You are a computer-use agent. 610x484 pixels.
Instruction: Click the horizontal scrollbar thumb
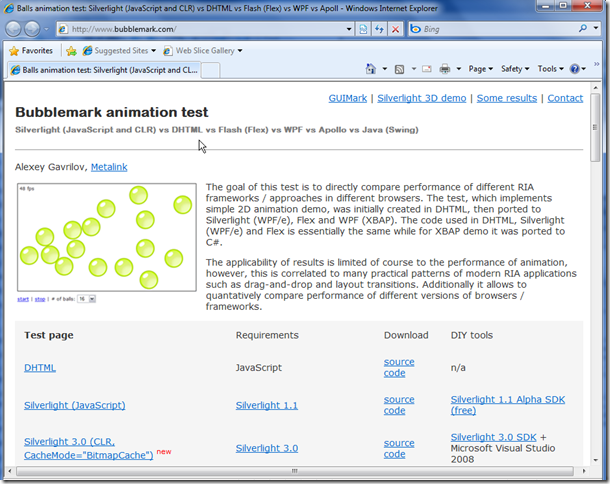pyautogui.click(x=294, y=471)
